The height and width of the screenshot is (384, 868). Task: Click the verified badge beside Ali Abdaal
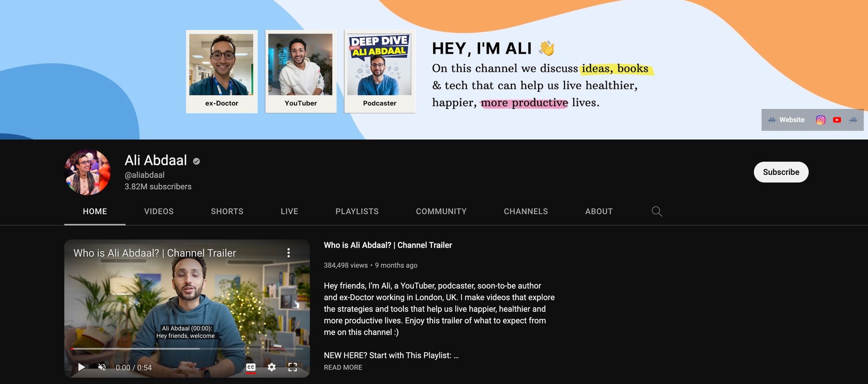point(197,161)
